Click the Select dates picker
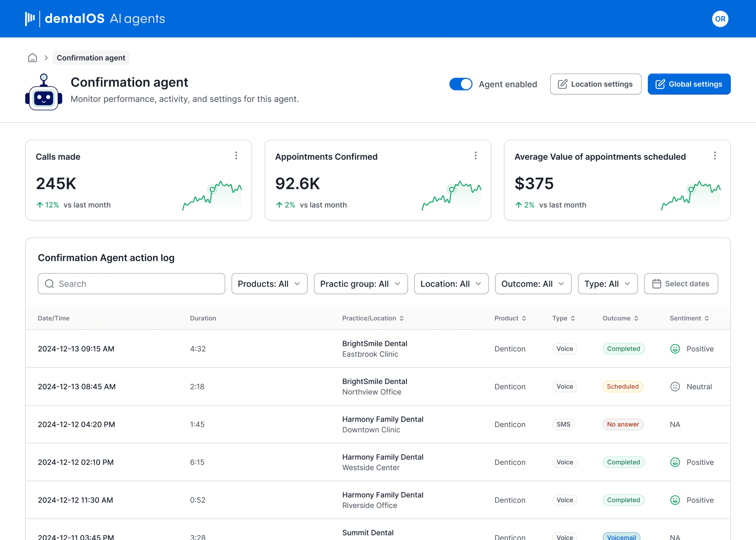The image size is (756, 540). 681,284
